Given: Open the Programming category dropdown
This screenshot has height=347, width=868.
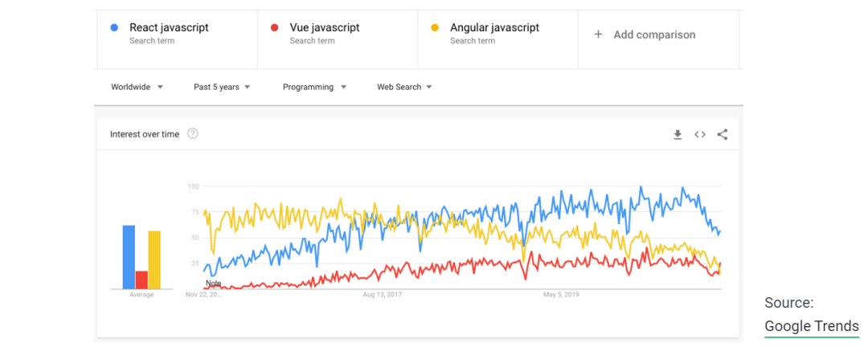Looking at the screenshot, I should [314, 87].
